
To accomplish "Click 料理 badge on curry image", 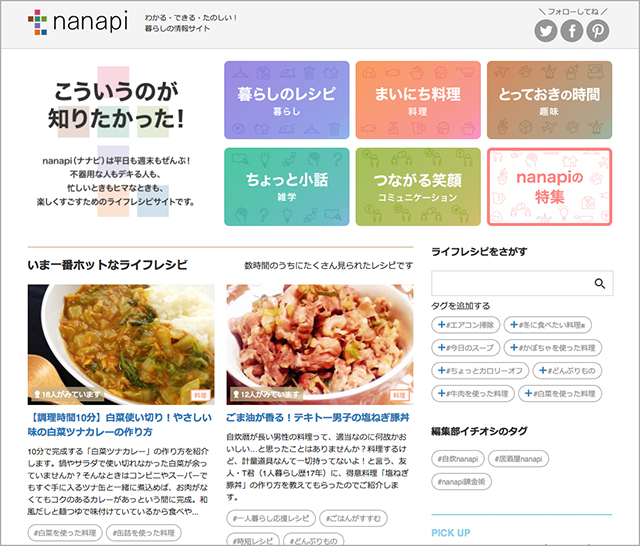I will [x=200, y=395].
